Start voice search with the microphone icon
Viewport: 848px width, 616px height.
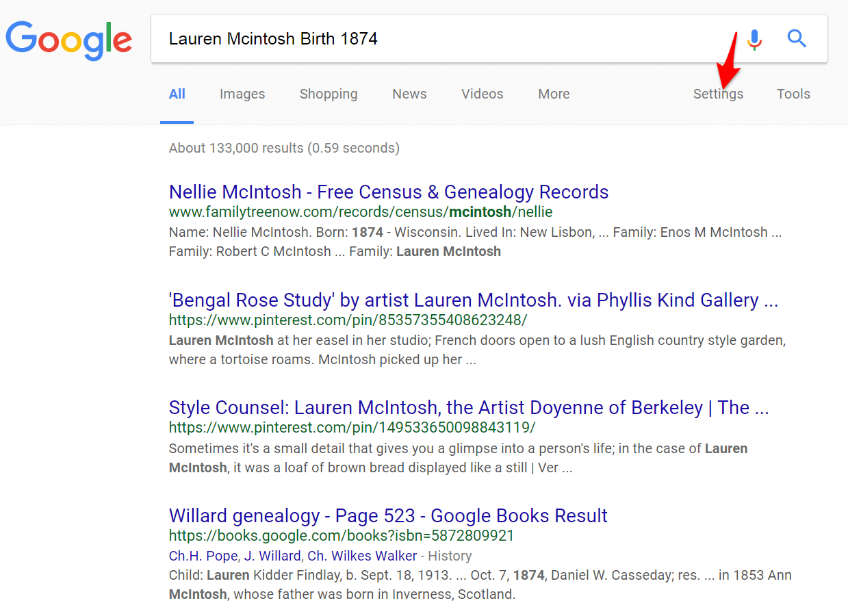pos(754,39)
